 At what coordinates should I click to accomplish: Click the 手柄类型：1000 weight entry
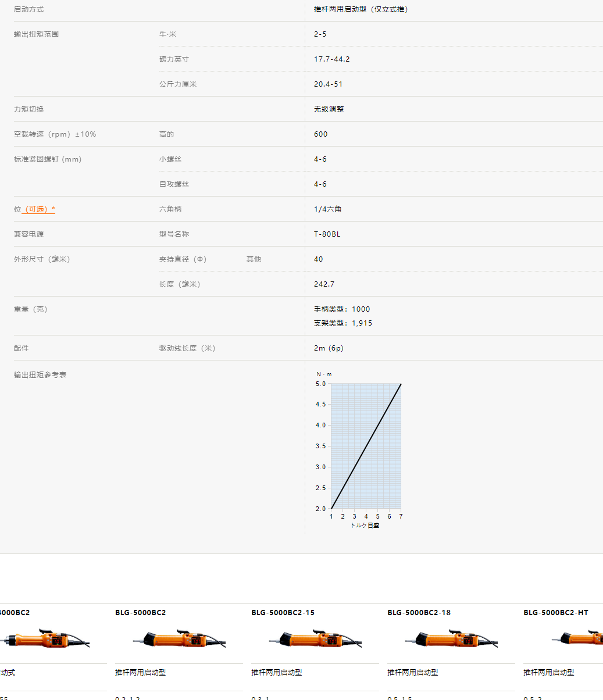(342, 309)
